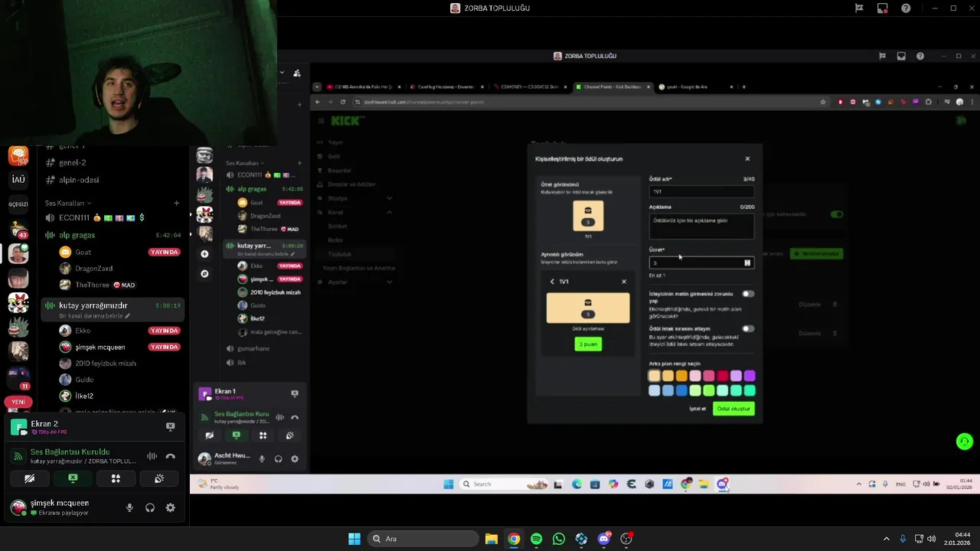Show hidden icons chevron in Windows system tray
The image size is (980, 551).
click(887, 539)
